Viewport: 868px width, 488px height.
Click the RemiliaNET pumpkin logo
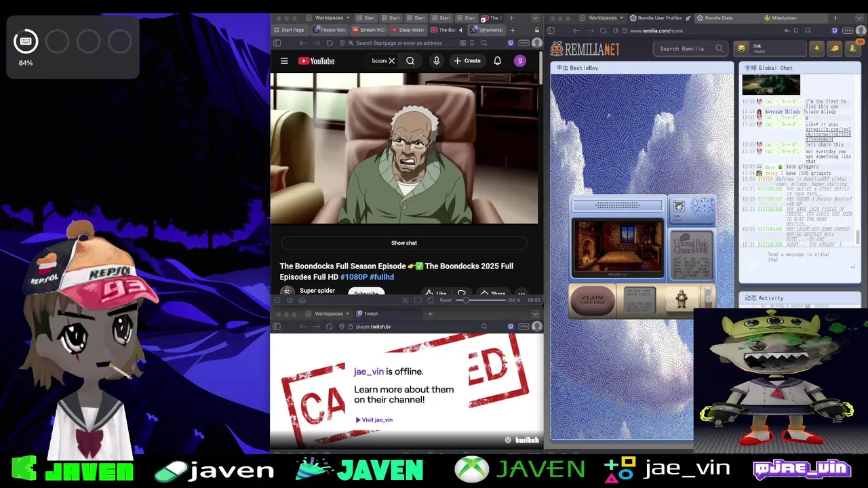coord(585,49)
